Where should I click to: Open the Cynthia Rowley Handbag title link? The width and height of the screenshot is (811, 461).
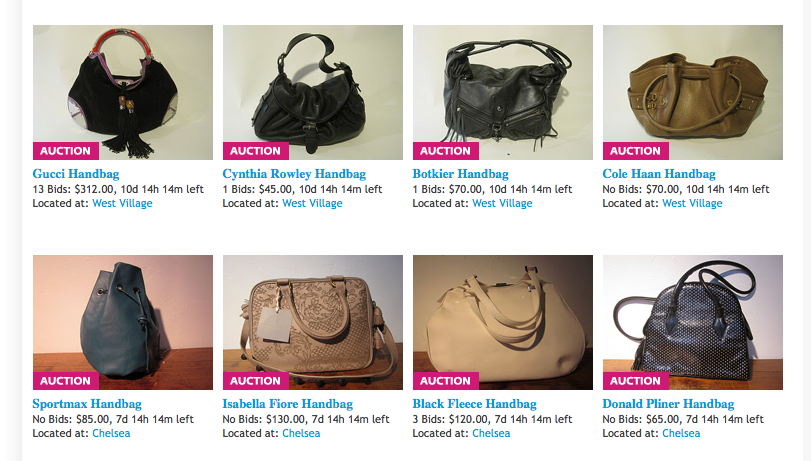coord(294,174)
